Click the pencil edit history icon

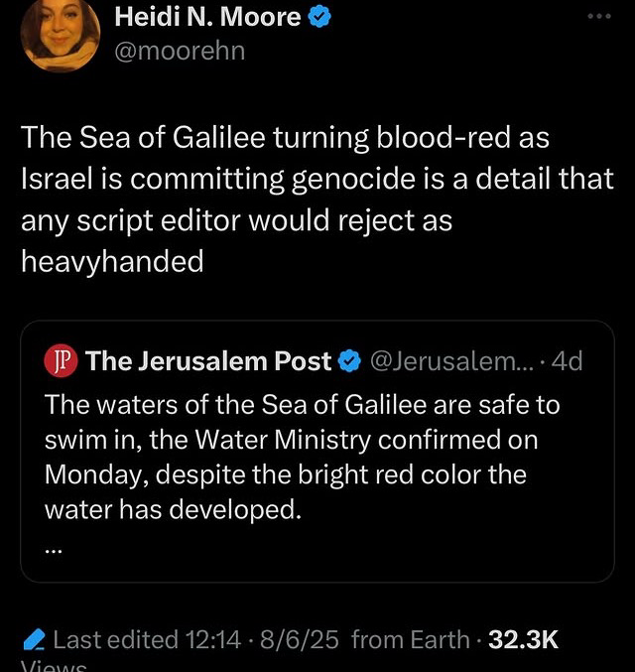point(33,640)
